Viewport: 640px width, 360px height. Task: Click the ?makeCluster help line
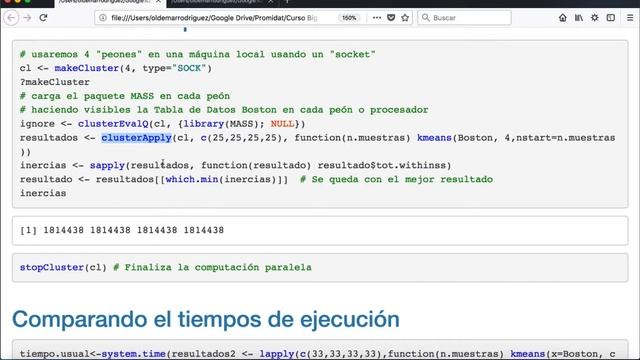[x=55, y=82]
